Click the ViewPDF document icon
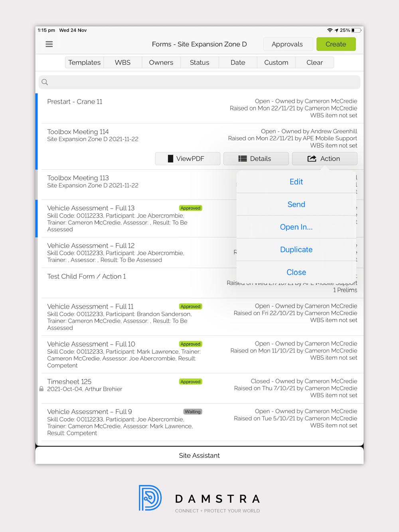Viewport: 399px width, 532px height. pyautogui.click(x=170, y=159)
